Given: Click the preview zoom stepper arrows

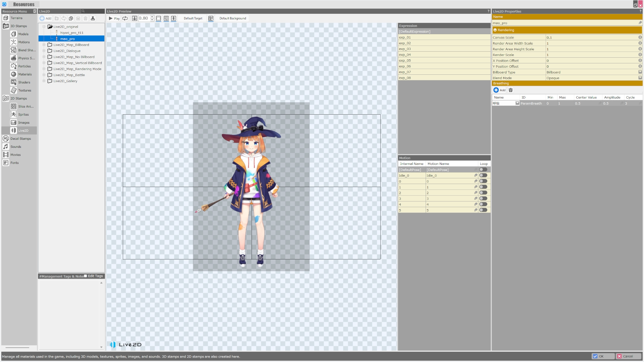Looking at the screenshot, I should coord(152,18).
